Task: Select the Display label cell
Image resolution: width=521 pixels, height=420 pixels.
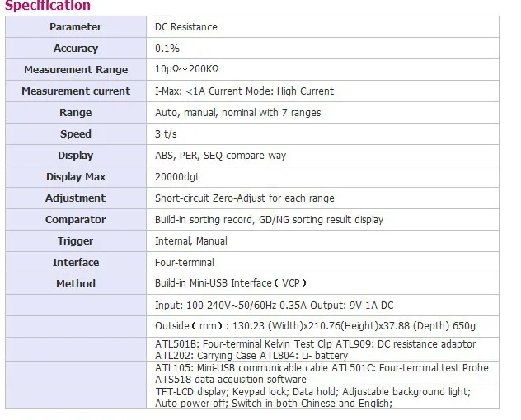Action: pyautogui.click(x=76, y=156)
